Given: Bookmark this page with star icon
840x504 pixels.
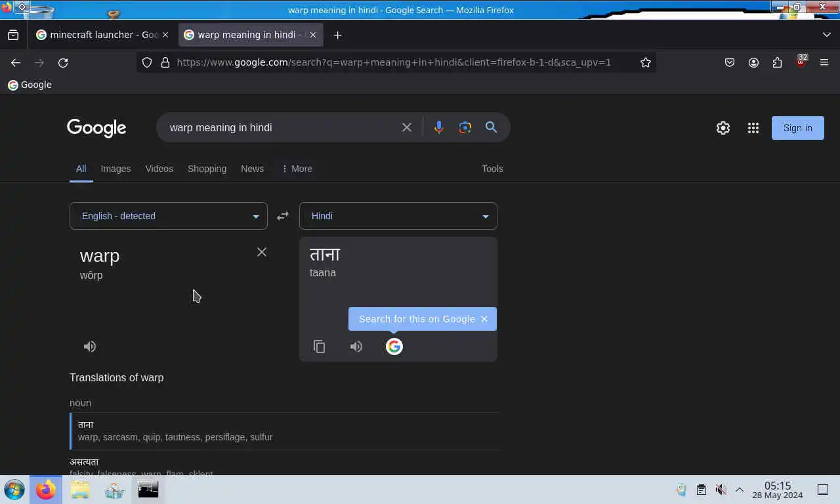Looking at the screenshot, I should click(646, 62).
